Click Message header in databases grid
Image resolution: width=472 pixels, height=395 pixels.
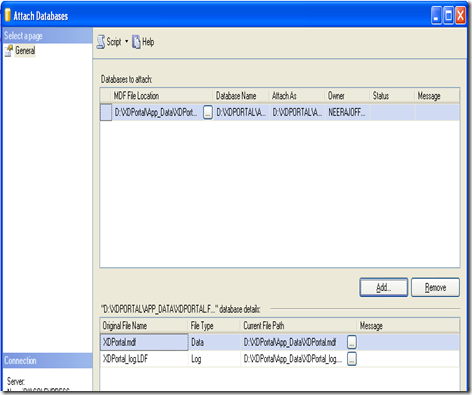click(437, 96)
